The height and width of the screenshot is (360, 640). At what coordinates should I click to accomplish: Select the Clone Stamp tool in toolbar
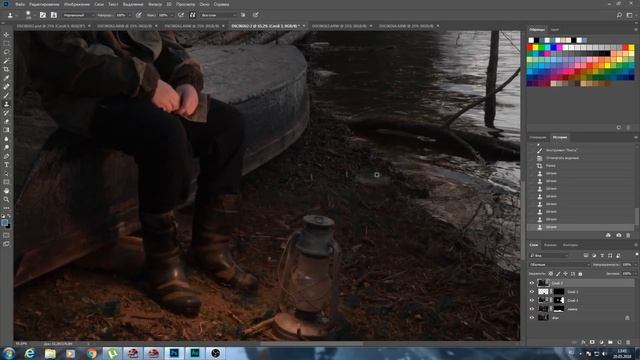(6, 104)
